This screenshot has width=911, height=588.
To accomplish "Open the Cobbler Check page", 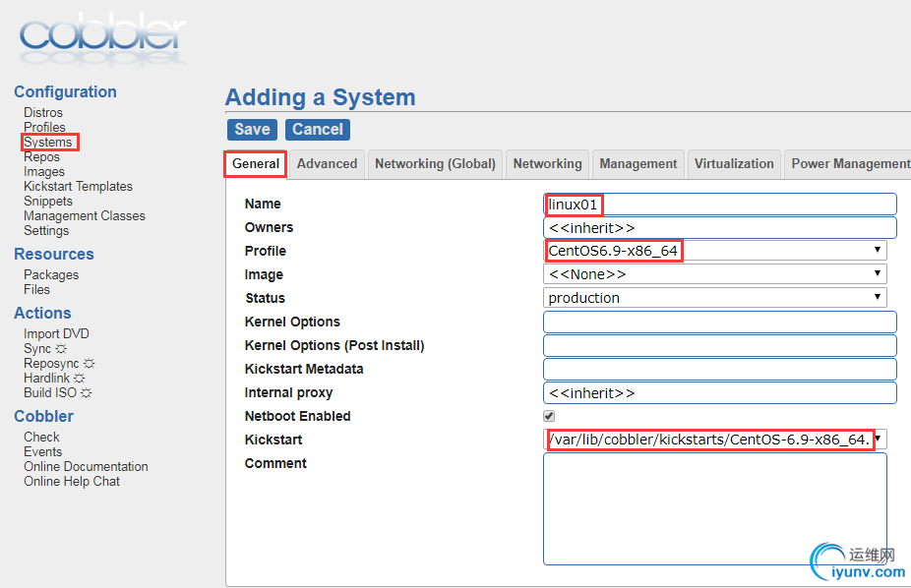I will (x=41, y=438).
